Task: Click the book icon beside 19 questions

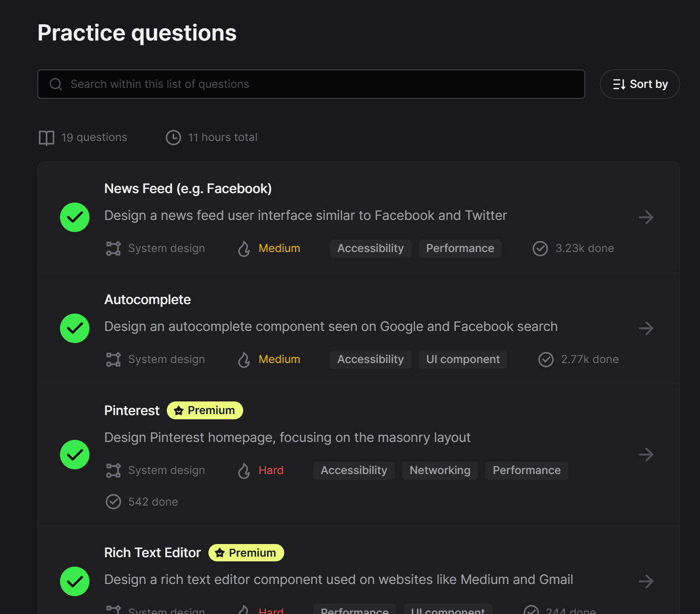Action: point(46,137)
